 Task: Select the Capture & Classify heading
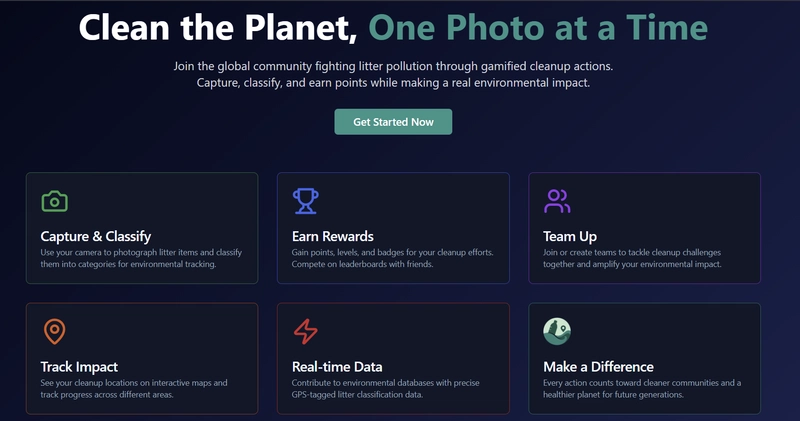point(96,236)
